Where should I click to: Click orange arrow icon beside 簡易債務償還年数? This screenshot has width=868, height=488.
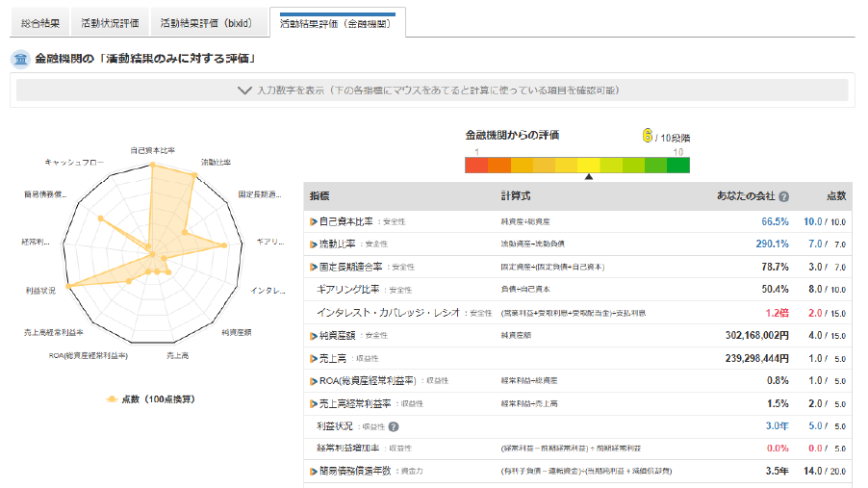pyautogui.click(x=313, y=472)
